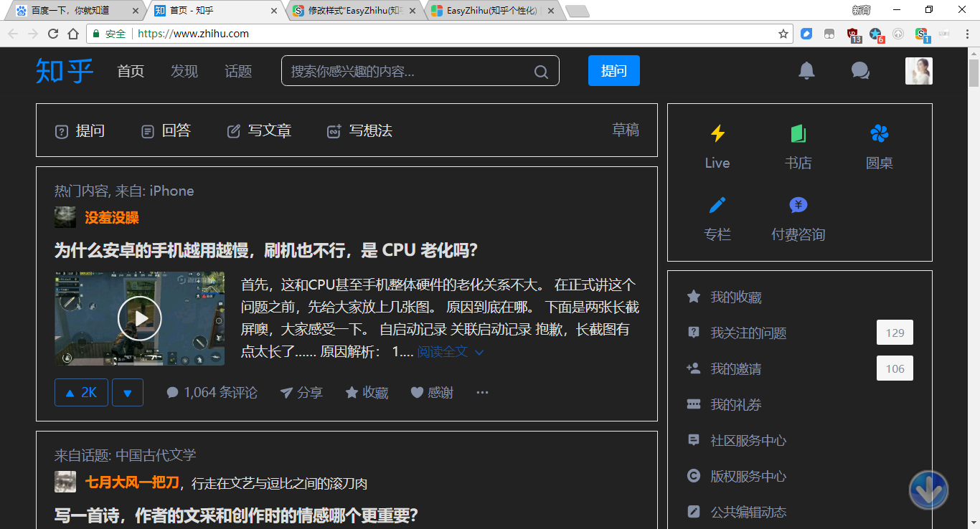Click 写文章 in the compose bar
Screen dimensions: 980x529
(260, 130)
